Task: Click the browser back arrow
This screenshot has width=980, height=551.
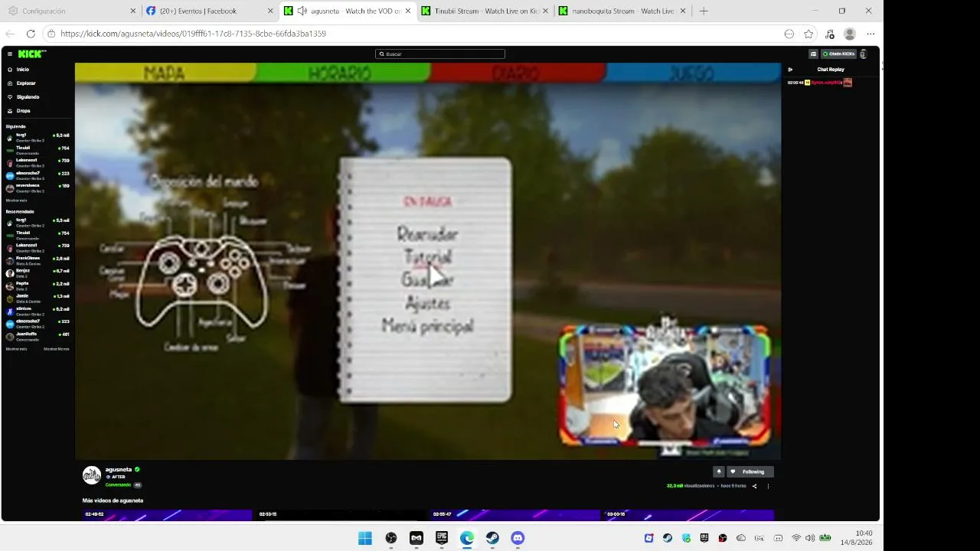Action: 10,34
